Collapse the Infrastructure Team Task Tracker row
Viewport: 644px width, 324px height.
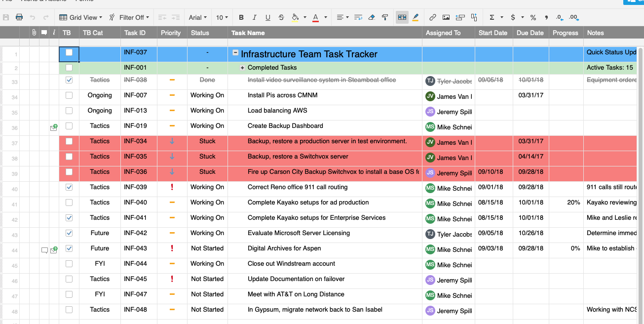tap(235, 53)
